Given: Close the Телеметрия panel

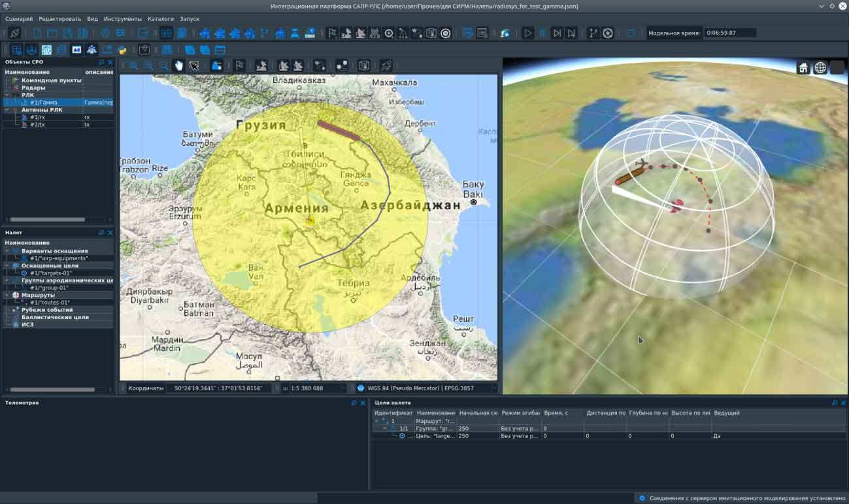Looking at the screenshot, I should (x=363, y=403).
